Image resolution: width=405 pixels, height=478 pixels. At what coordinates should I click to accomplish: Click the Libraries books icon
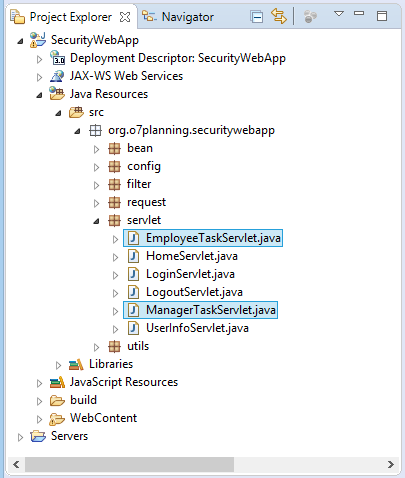(76, 364)
